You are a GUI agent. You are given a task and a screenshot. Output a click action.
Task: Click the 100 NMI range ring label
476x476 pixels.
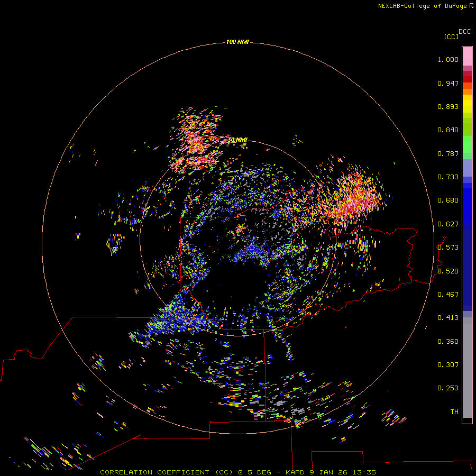coord(237,42)
